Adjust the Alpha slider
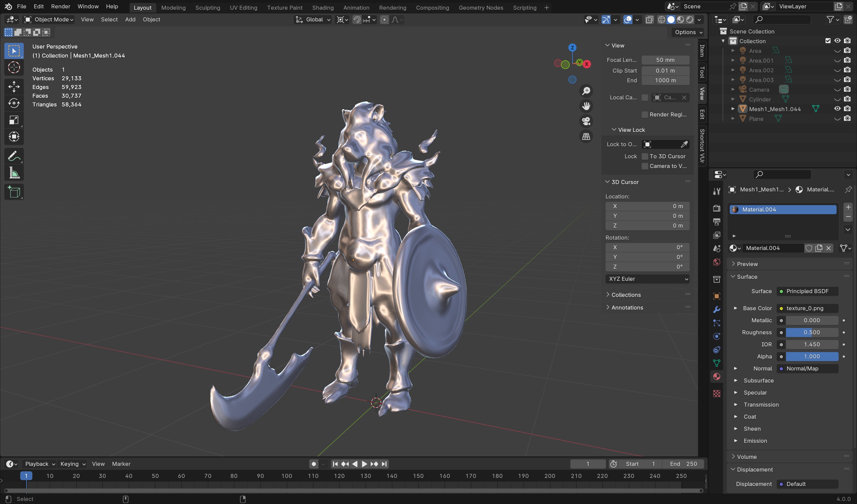Image resolution: width=857 pixels, height=504 pixels. [x=811, y=357]
